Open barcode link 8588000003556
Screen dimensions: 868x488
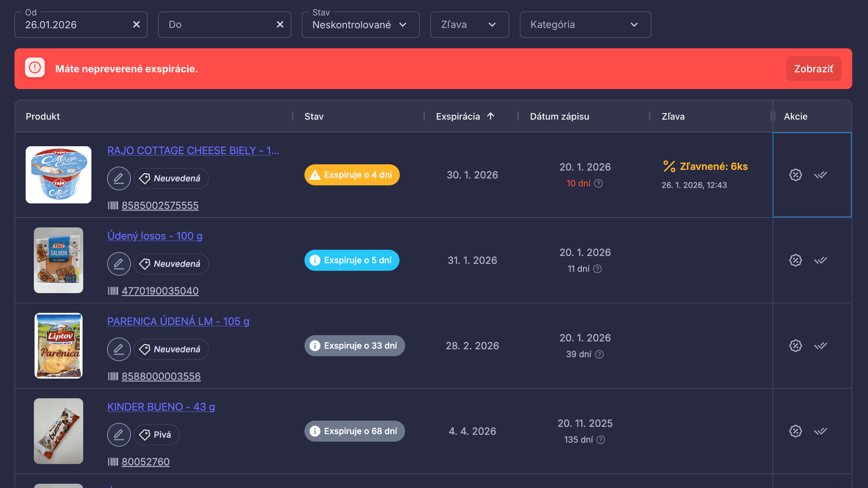(161, 376)
